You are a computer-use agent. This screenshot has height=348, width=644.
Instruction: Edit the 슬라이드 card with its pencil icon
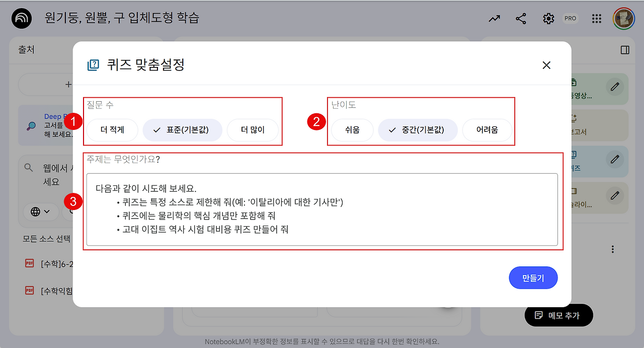click(614, 195)
